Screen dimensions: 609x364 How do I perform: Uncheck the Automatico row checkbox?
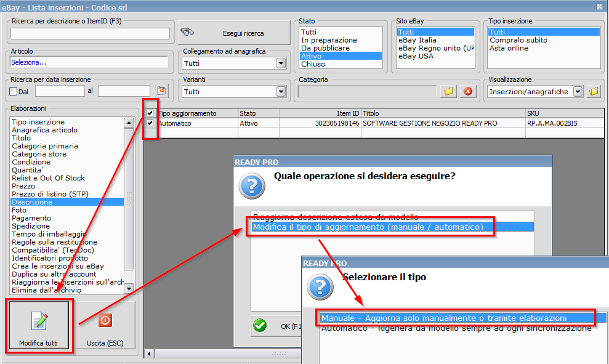[x=150, y=123]
